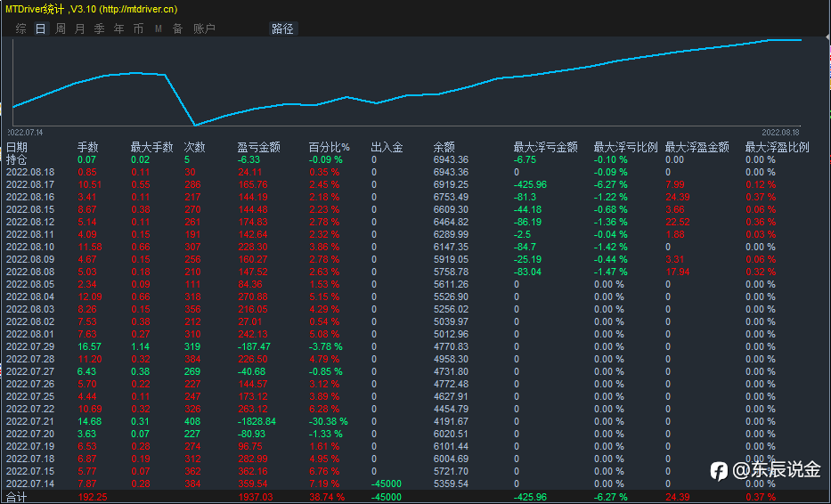Switch to the 账户 account tab
This screenshot has height=504, width=831.
pyautogui.click(x=204, y=28)
